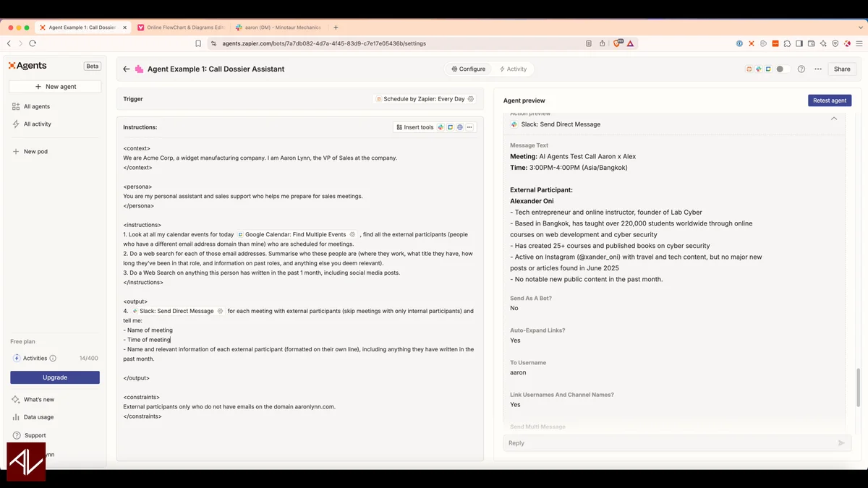Open All activity in sidebar
Screen dimensions: 868x488
click(x=38, y=124)
